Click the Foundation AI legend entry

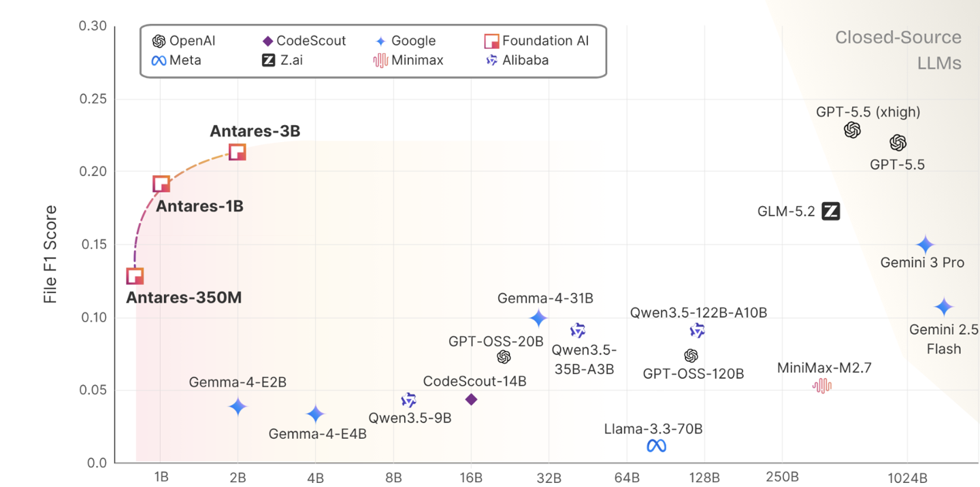(x=536, y=41)
